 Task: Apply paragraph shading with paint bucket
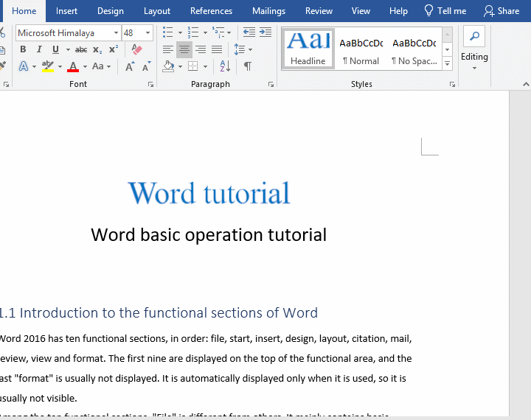tap(168, 66)
